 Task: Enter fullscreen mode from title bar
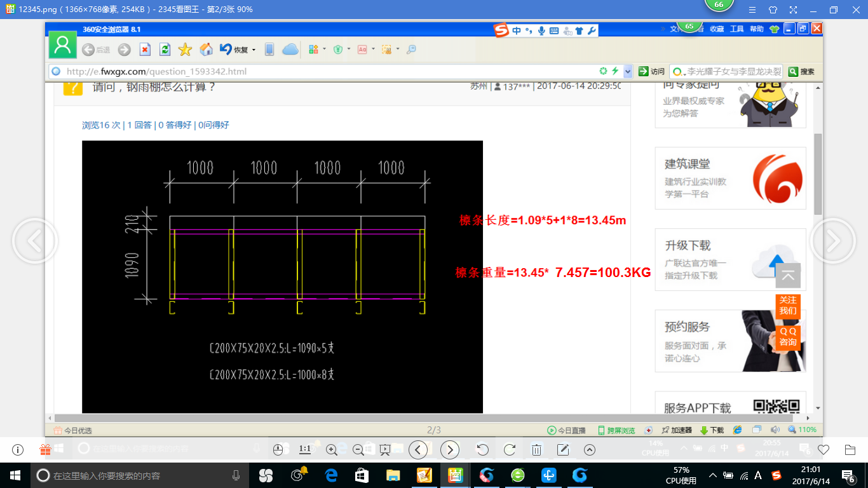tap(793, 10)
